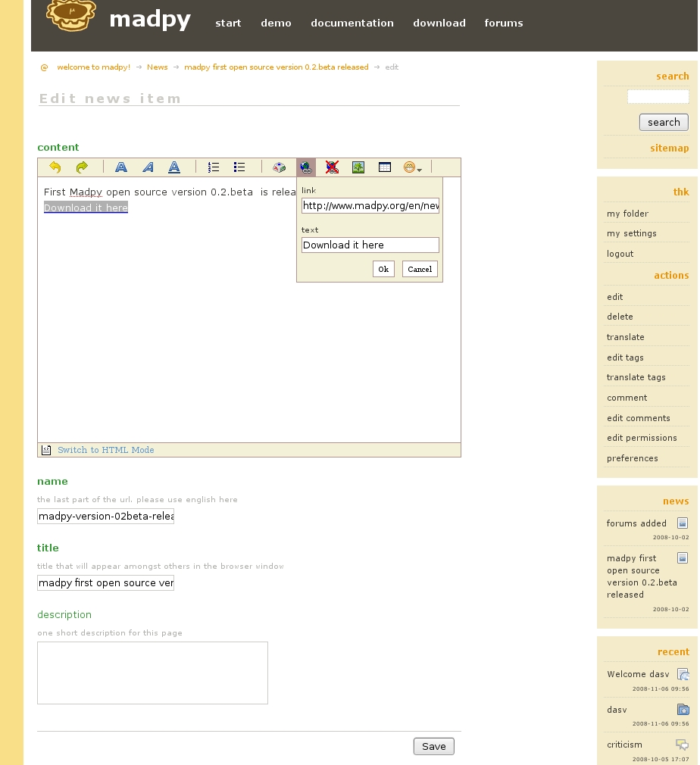The image size is (700, 765).
Task: Click the insert link globe icon
Action: click(x=306, y=167)
